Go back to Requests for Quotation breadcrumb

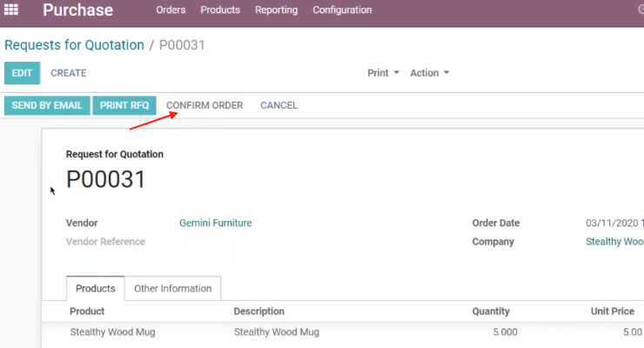(x=74, y=44)
